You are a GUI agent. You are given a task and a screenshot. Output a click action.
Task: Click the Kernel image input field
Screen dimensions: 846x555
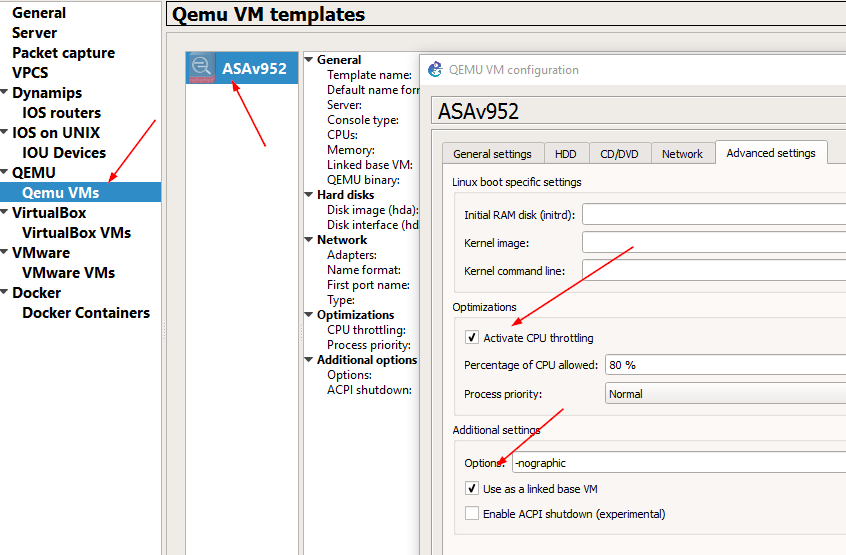pos(714,243)
